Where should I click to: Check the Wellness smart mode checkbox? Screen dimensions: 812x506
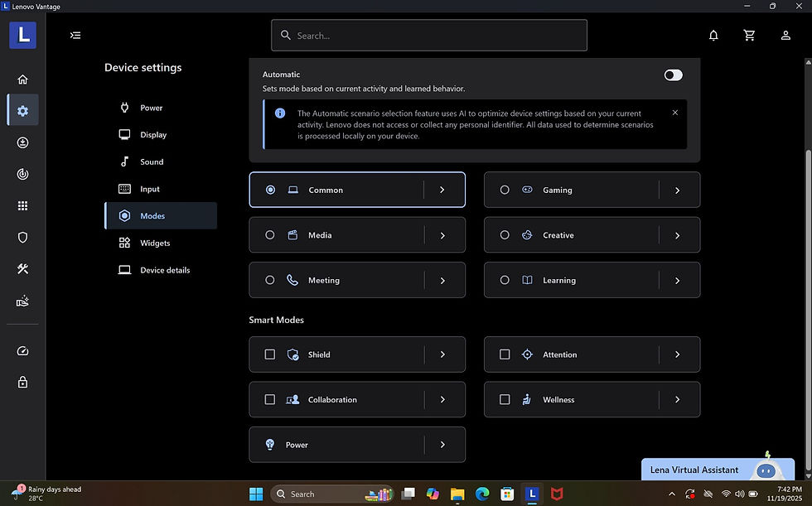pos(505,399)
